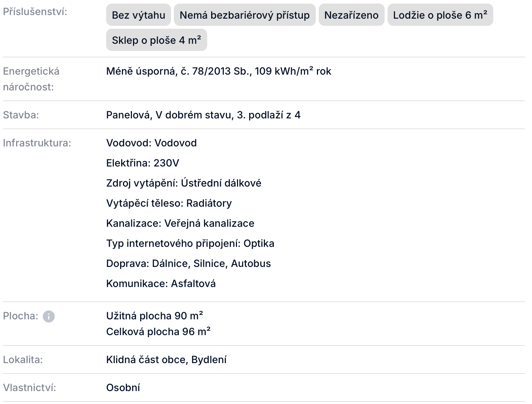
Task: Click the energy rating text "Méně úsporná"
Action: coord(141,71)
